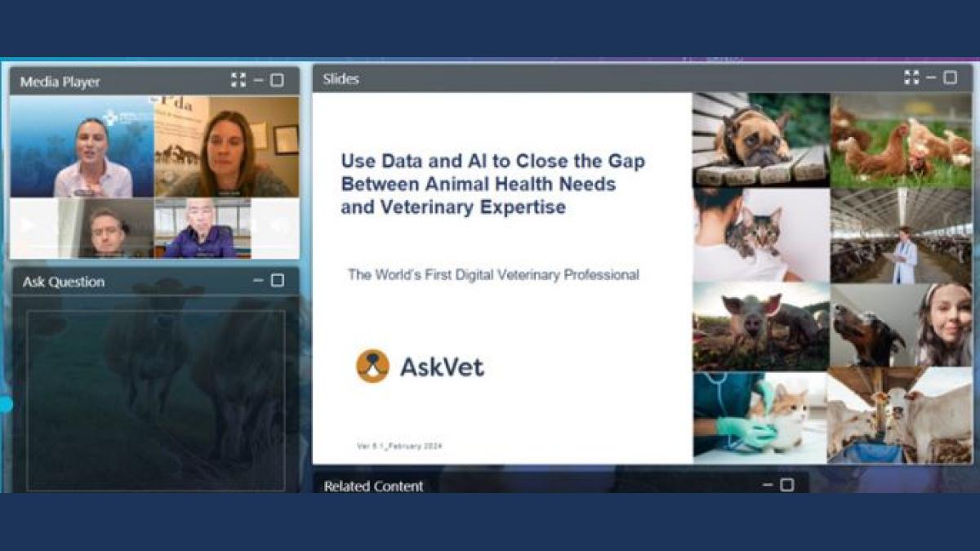Maximize the Slides panel
The height and width of the screenshot is (551, 980).
pos(951,78)
